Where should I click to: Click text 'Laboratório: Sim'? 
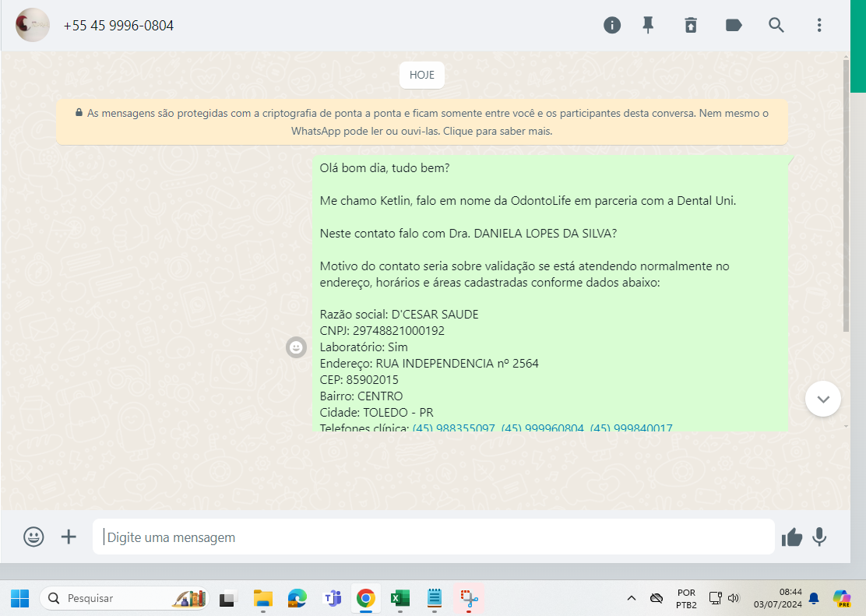point(364,347)
